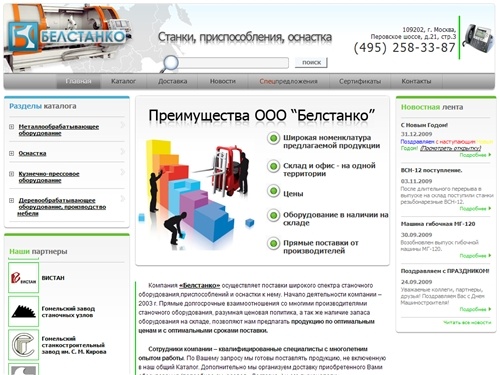
Task: Open the Посмотреть открытку link
Action: (450, 148)
